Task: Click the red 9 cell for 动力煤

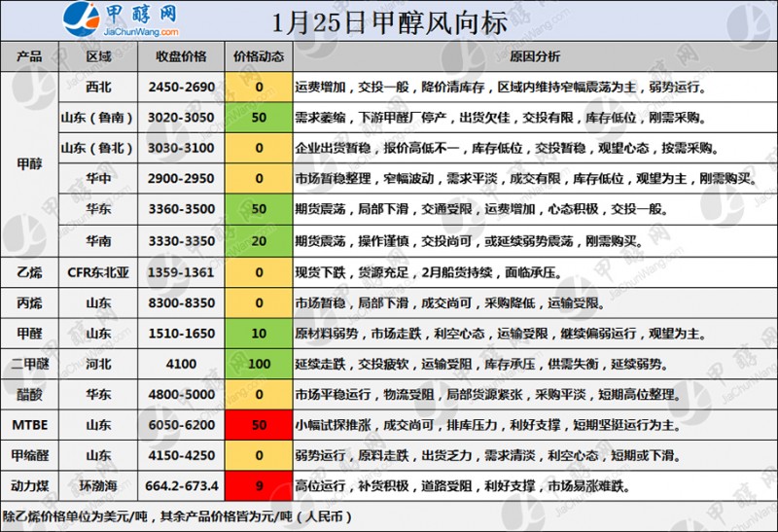Action: 259,486
